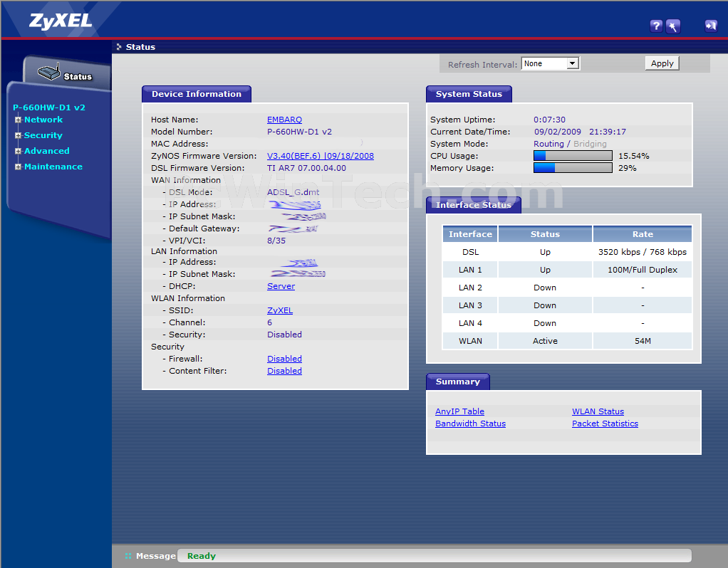Open the Content Filter Disabled link
This screenshot has width=728, height=568.
click(x=285, y=371)
